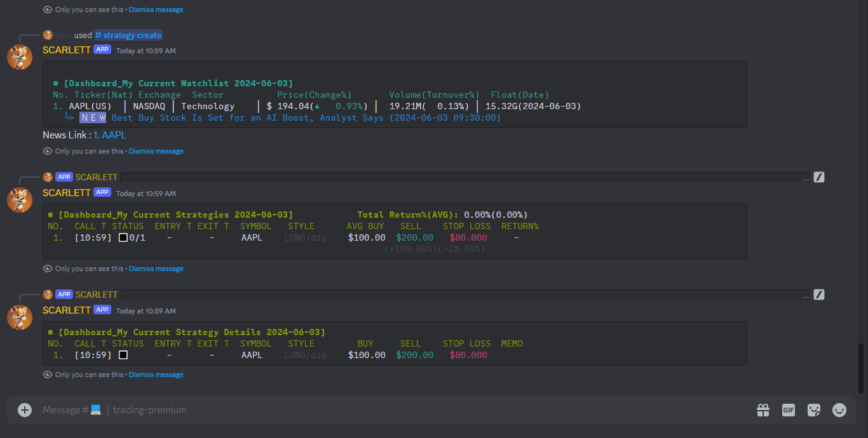Click the timestamp on the Watchlist message
This screenshot has width=868, height=438.
click(146, 51)
